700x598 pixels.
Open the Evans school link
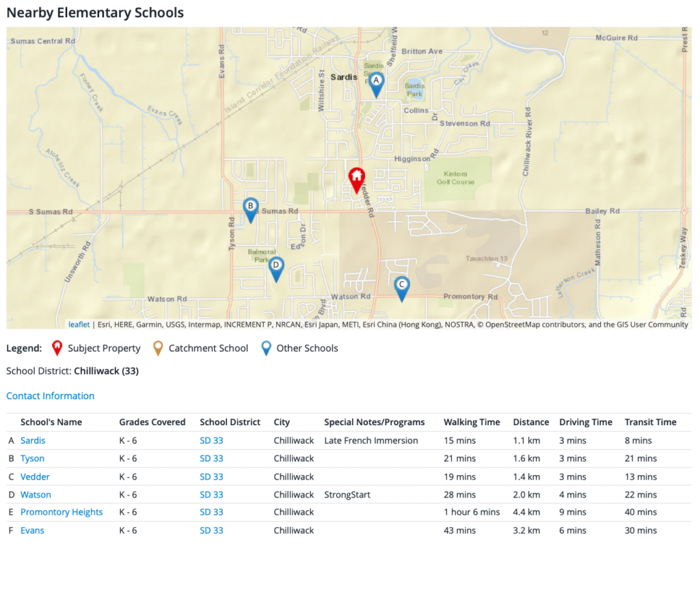click(32, 530)
